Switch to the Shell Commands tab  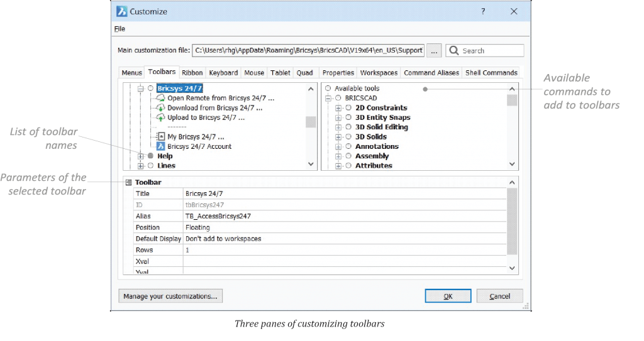491,73
